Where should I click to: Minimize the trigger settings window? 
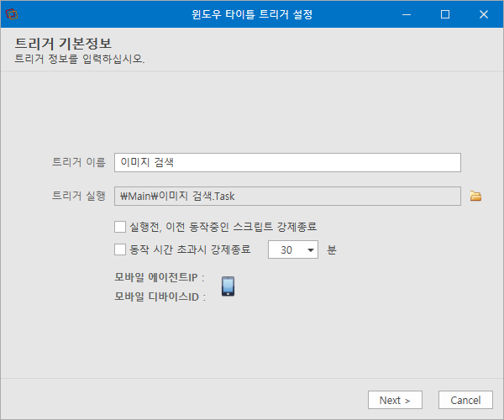(407, 14)
